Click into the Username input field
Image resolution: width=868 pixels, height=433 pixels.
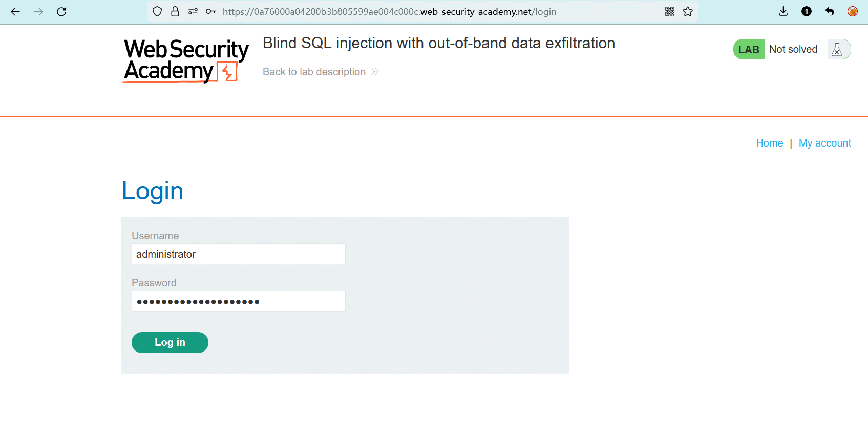(x=238, y=254)
